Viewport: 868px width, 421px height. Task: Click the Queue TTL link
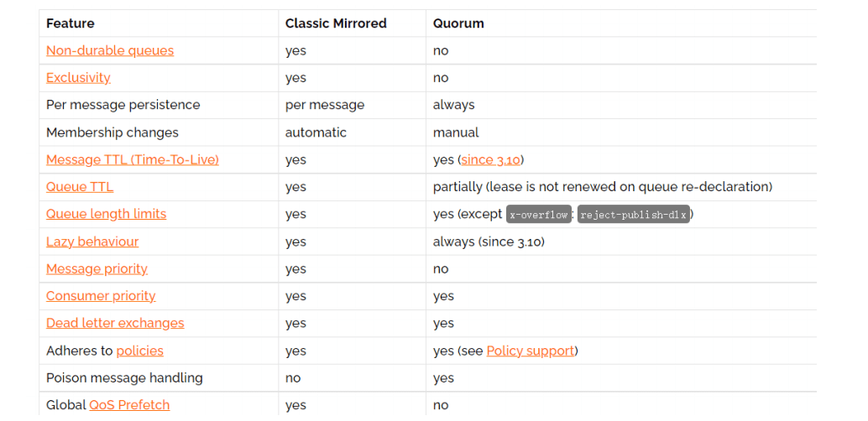pyautogui.click(x=80, y=187)
